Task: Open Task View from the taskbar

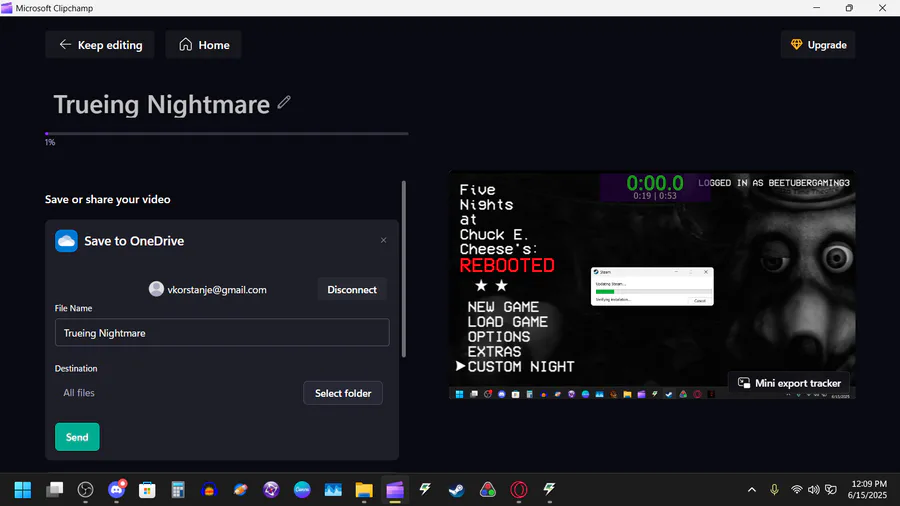Action: tap(55, 489)
